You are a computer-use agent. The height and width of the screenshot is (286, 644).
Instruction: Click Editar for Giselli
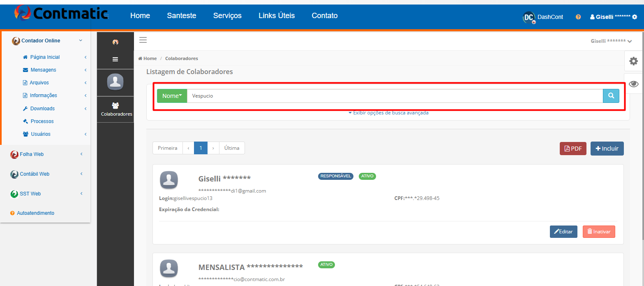(x=563, y=232)
